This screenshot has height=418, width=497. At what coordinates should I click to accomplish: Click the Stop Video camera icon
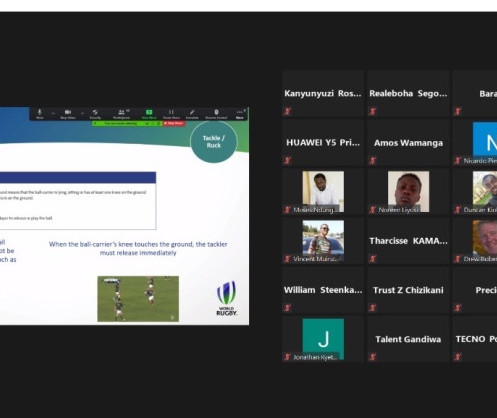[68, 112]
